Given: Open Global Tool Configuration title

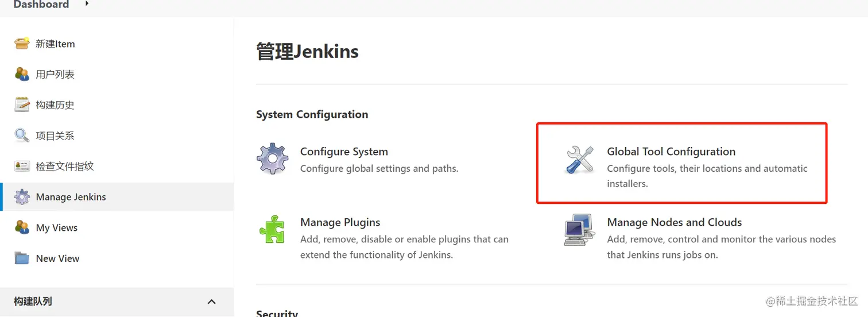Looking at the screenshot, I should [x=671, y=152].
